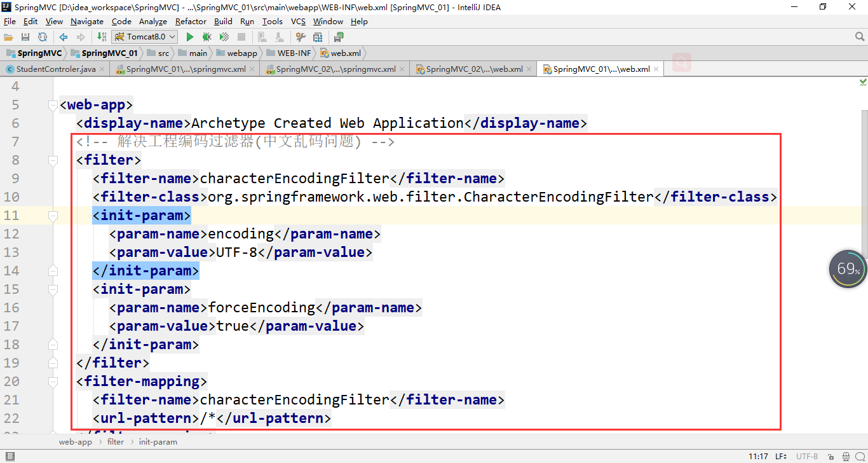Screen dimensions: 868x463
Task: Collapse the filter-mapping fold on line 20
Action: pyautogui.click(x=53, y=382)
